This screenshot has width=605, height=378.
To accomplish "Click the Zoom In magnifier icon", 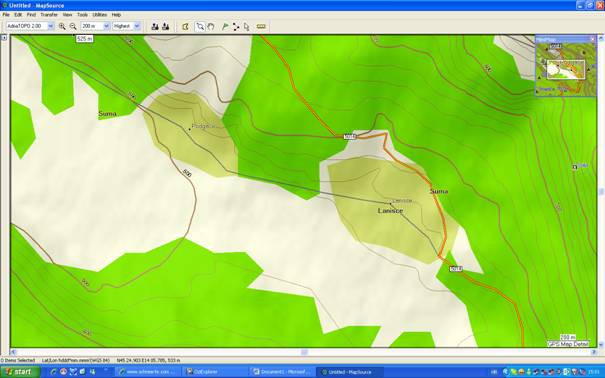I will tap(62, 26).
